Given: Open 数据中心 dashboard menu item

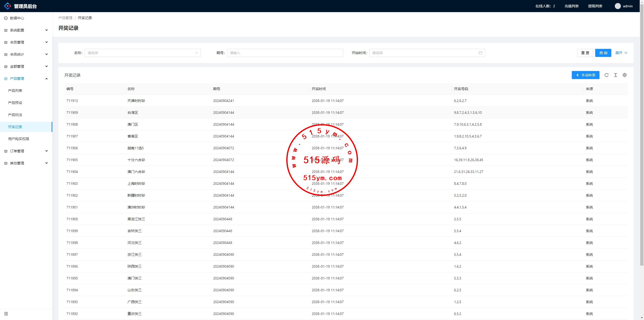Looking at the screenshot, I should click(17, 18).
